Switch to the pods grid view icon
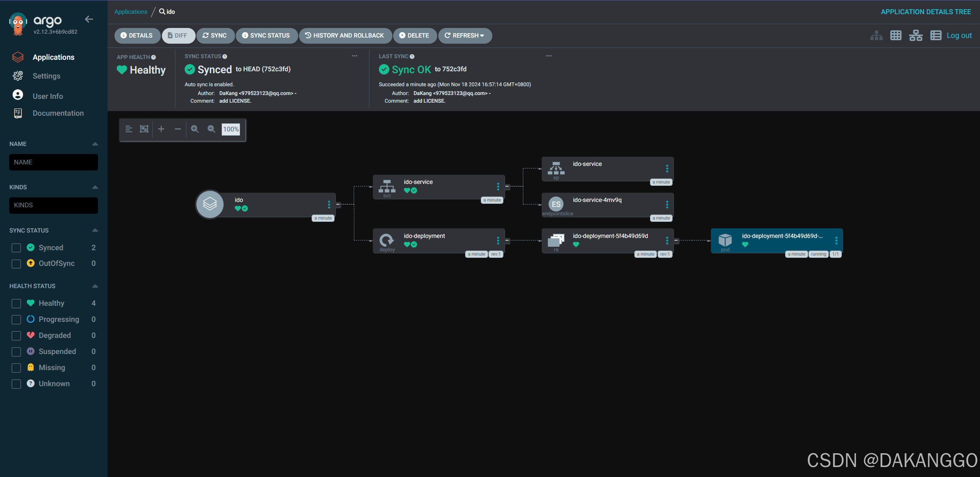980x477 pixels. click(x=896, y=36)
